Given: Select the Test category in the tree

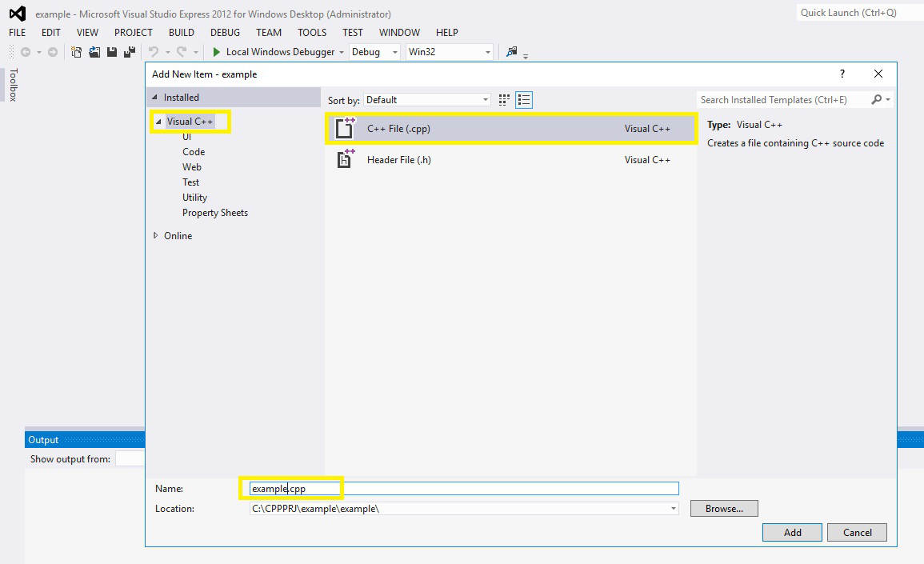Looking at the screenshot, I should [x=190, y=182].
